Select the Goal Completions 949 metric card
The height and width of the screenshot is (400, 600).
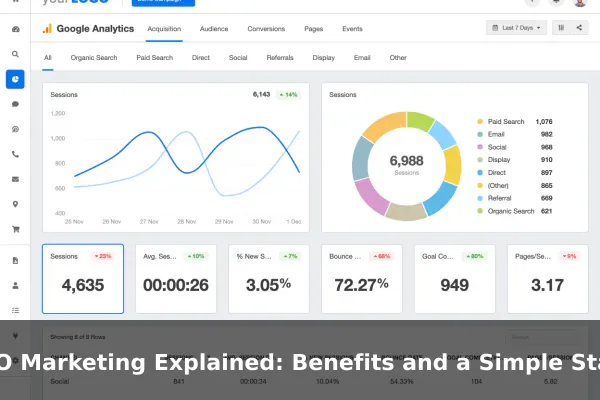(x=455, y=279)
